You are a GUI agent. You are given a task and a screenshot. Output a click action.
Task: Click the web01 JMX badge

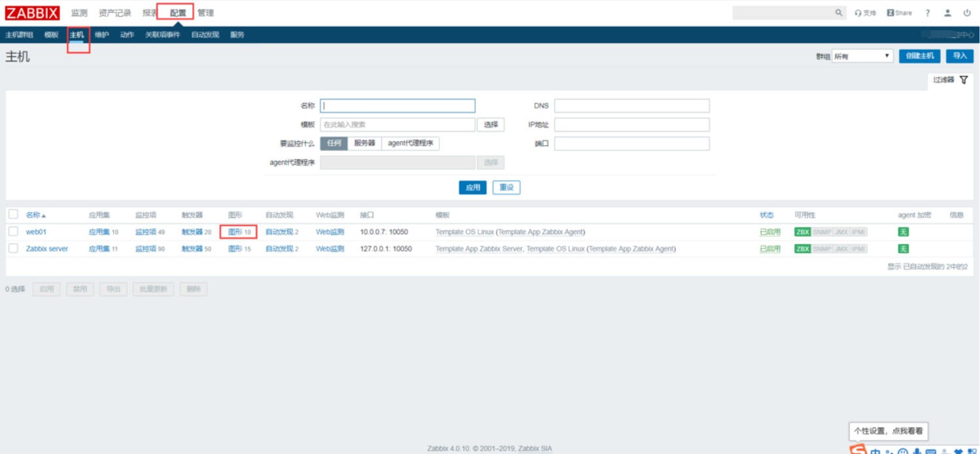click(x=841, y=232)
